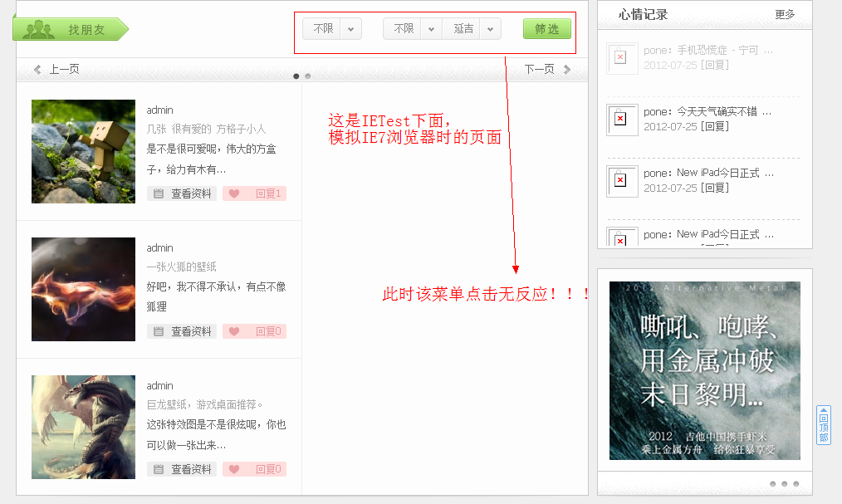Image resolution: width=842 pixels, height=504 pixels.
Task: Click broken avatar image next to 今天天气确实不错
Action: pos(623,120)
